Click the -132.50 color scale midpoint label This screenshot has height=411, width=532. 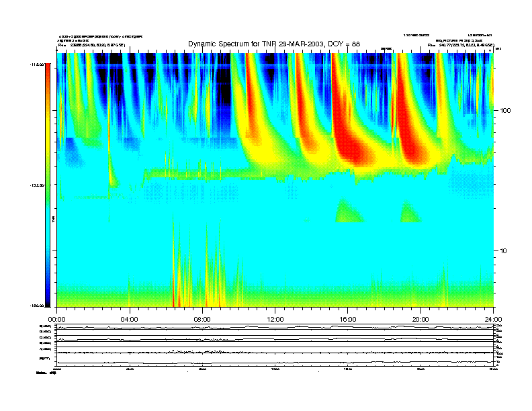click(x=37, y=185)
